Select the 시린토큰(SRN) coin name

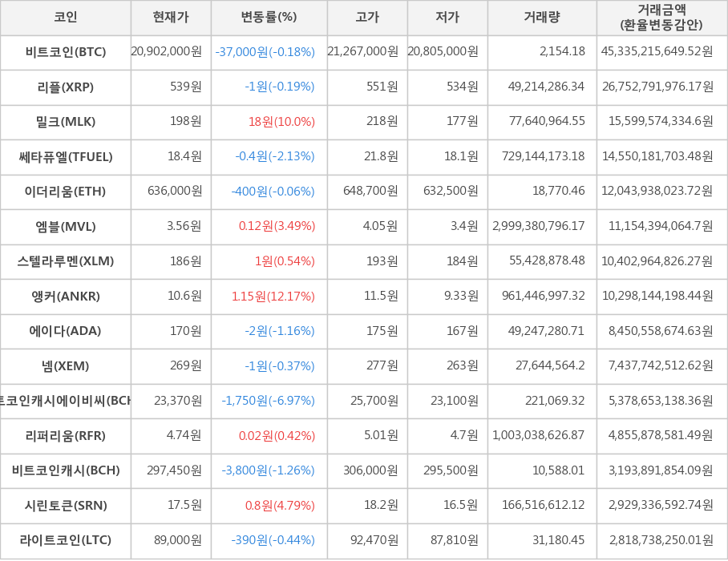[x=66, y=506]
